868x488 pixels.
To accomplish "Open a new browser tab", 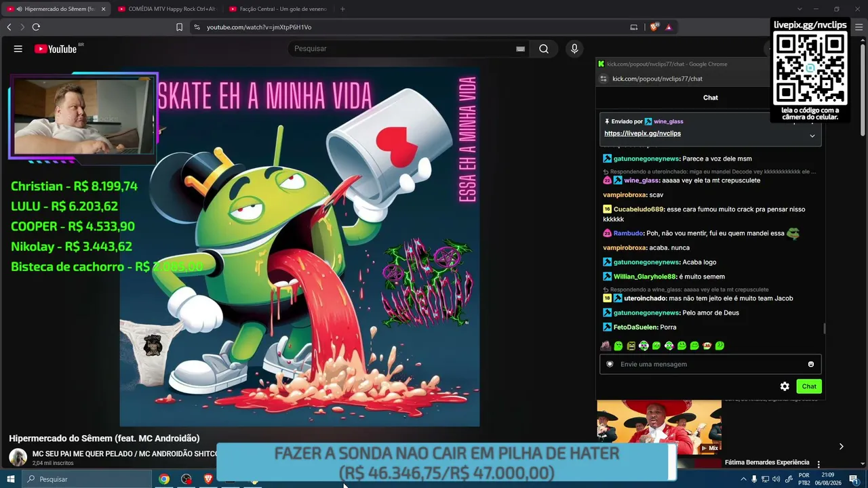I will [342, 9].
